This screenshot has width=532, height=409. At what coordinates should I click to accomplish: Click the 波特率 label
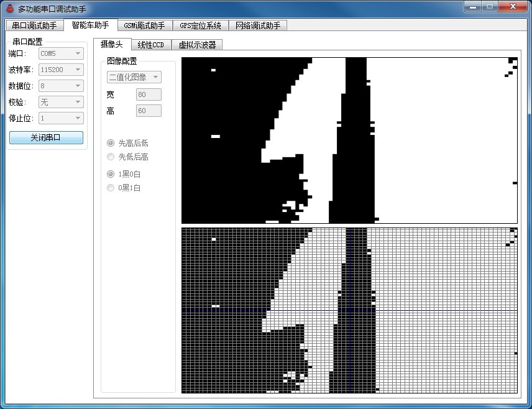click(21, 70)
